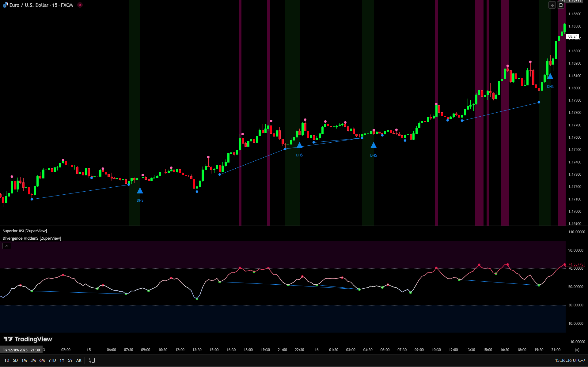Click the pane move-down arrow icon
Screen dimensions: 588x367
pos(552,5)
